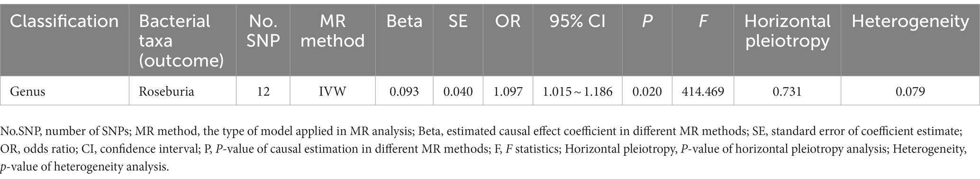Select the Genus cell
980x179 pixels.
coord(27,91)
